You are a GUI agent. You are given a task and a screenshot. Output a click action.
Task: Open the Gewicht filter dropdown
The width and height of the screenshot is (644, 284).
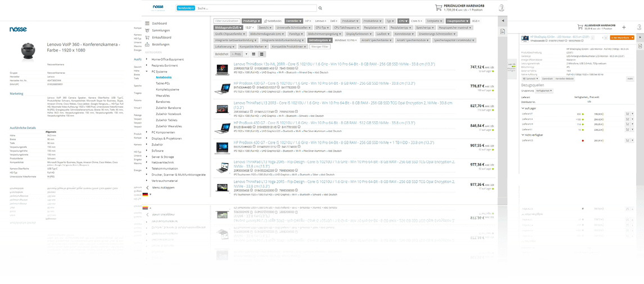tap(264, 28)
